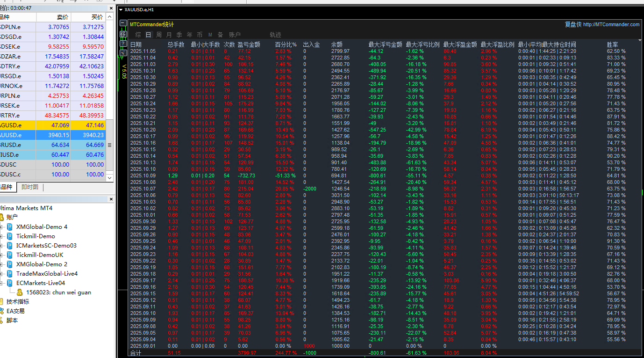The width and height of the screenshot is (644, 358).
Task: Click the 移 move panel icon
Action: point(123,34)
